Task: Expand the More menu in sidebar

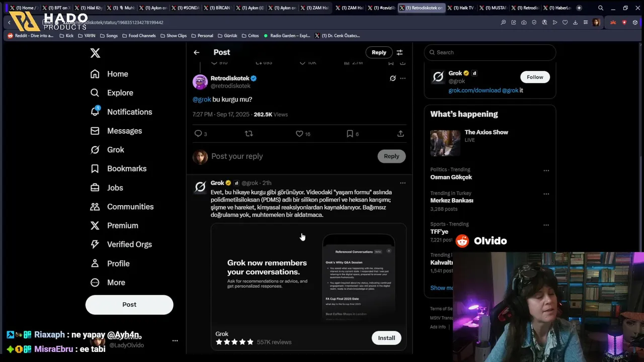Action: [107, 283]
